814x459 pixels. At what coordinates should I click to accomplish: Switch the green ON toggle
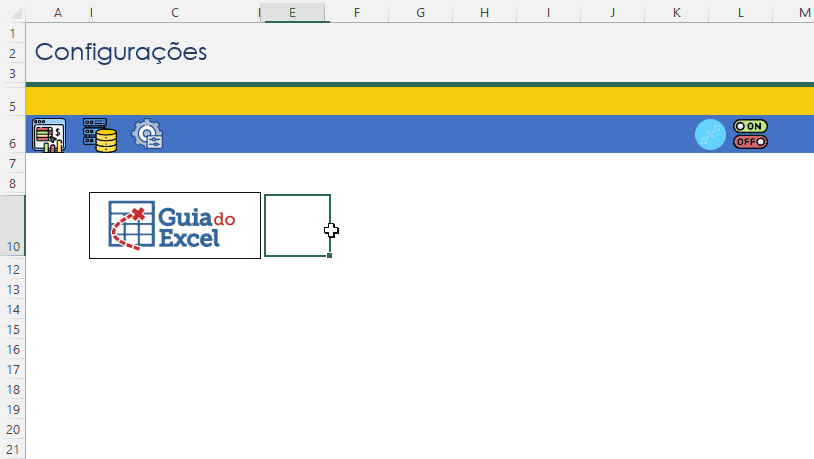(750, 126)
